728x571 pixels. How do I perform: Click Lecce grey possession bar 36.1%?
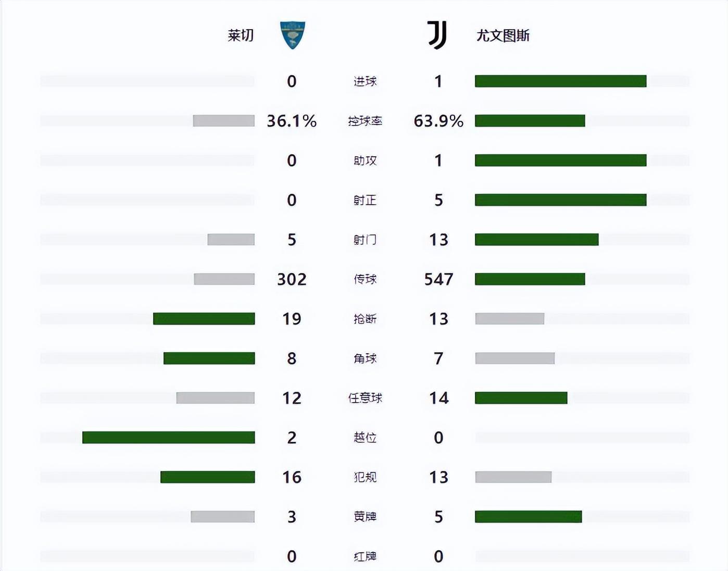(x=223, y=121)
